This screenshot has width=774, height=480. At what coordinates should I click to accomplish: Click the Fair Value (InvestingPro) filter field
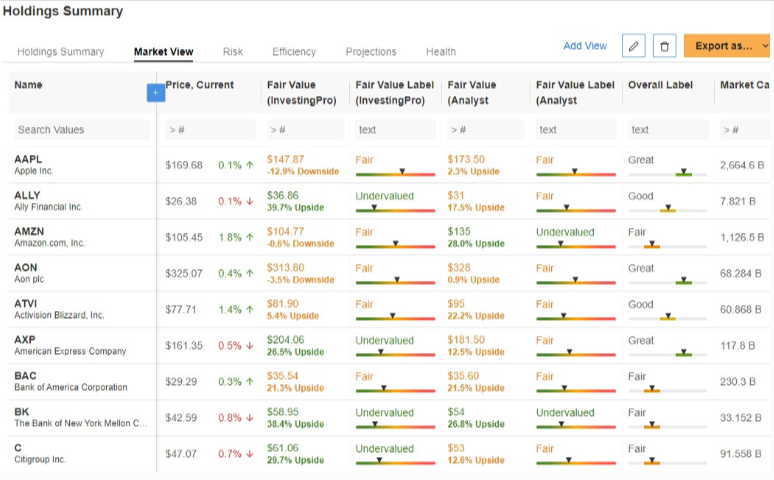tap(305, 129)
